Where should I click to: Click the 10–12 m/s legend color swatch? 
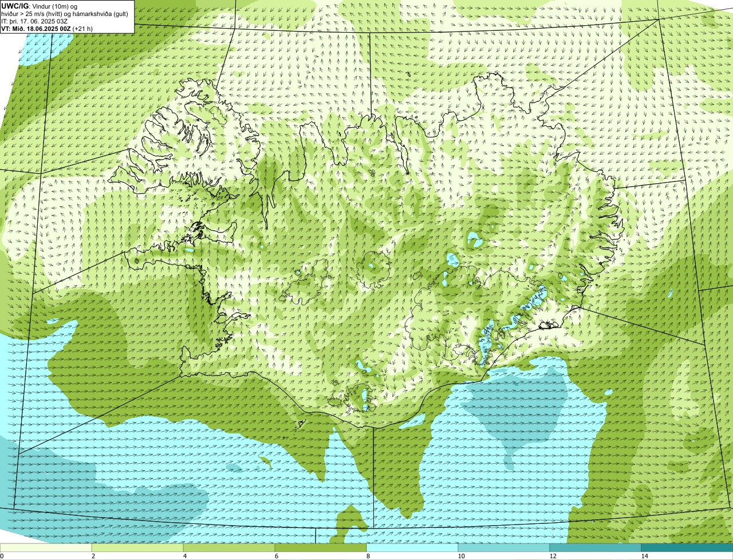(504, 547)
